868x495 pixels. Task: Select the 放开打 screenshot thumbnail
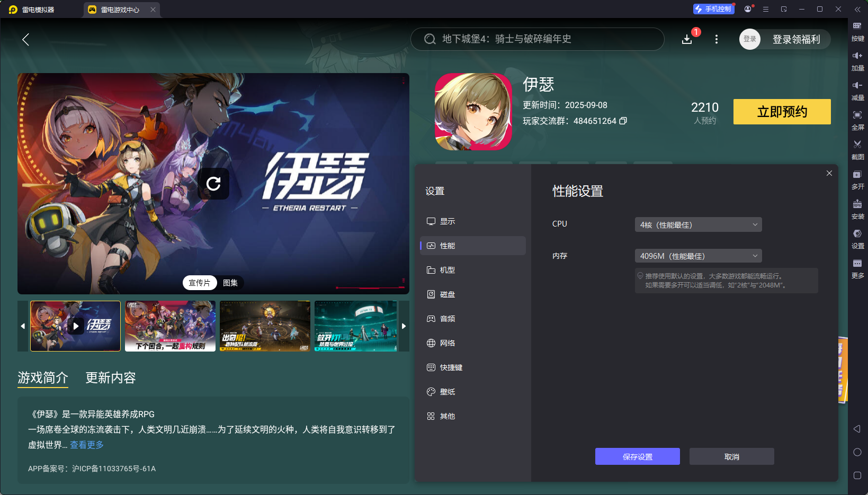click(356, 326)
